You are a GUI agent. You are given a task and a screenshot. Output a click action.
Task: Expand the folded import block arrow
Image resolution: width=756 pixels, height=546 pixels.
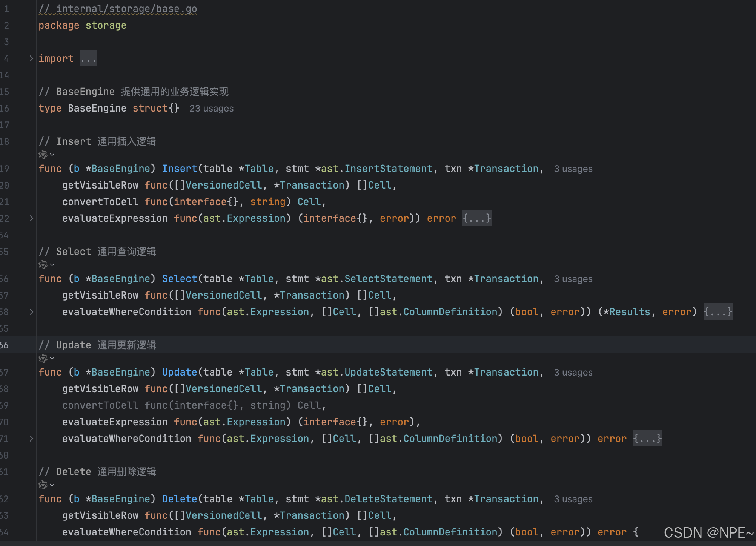click(x=31, y=58)
